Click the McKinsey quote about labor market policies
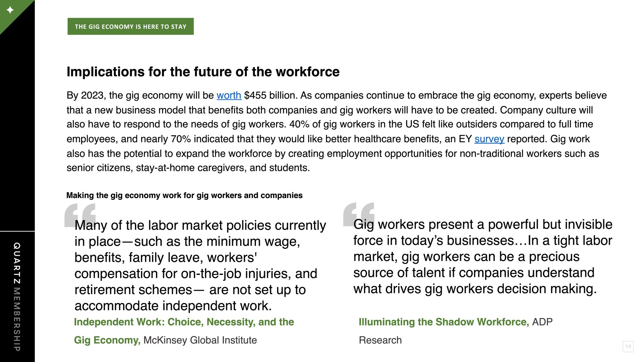The image size is (644, 362). 200,265
